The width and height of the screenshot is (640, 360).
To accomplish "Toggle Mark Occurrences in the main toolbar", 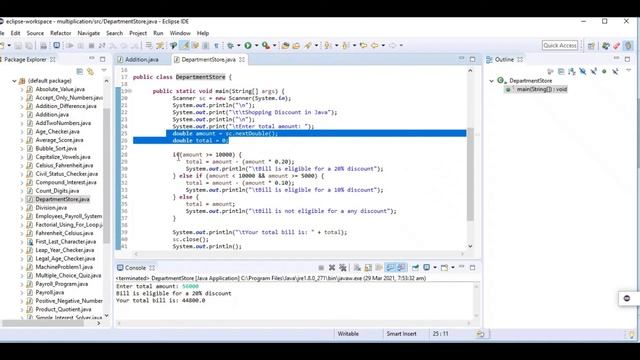I will (185, 45).
